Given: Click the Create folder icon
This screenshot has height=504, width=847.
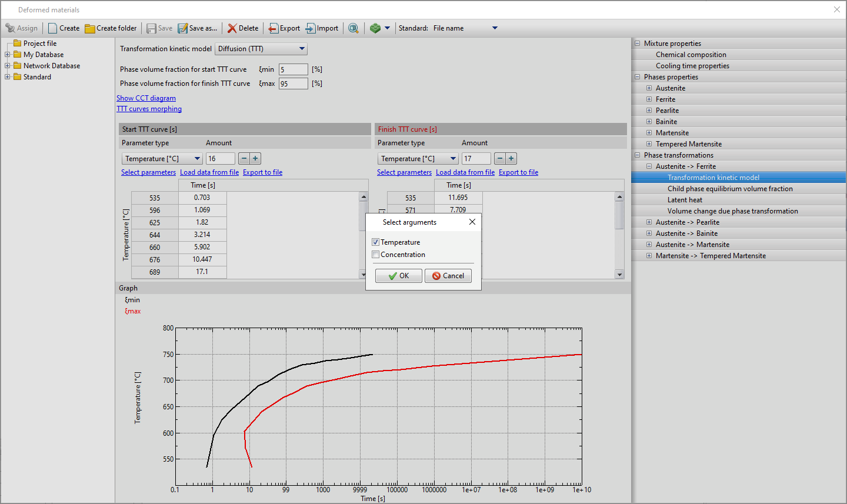Looking at the screenshot, I should click(x=90, y=28).
